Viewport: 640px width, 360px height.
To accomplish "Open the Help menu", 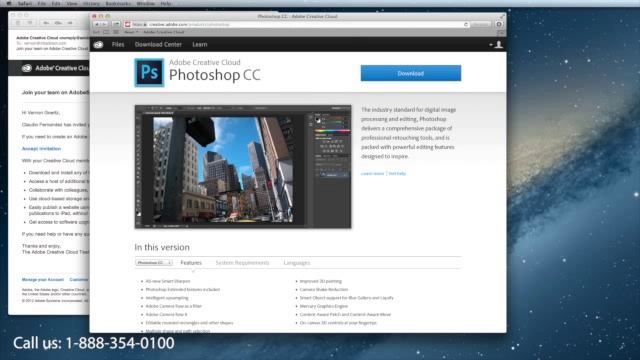I will coord(166,3).
